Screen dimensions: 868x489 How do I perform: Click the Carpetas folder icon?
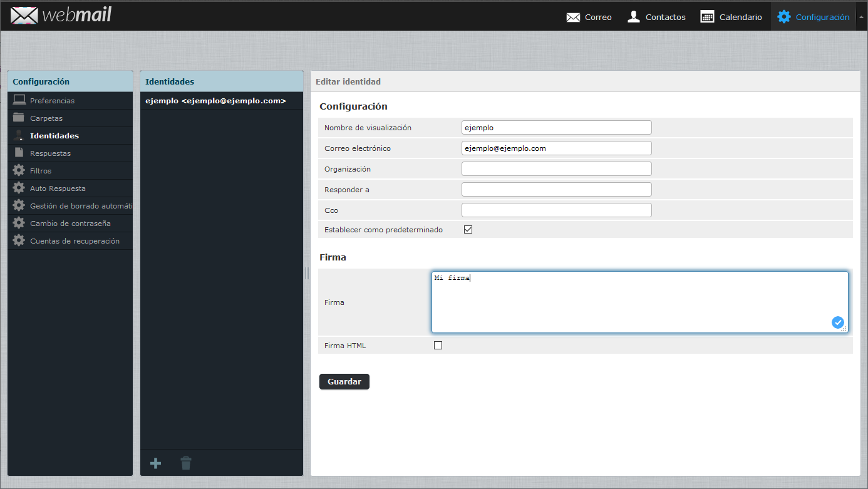coord(19,118)
